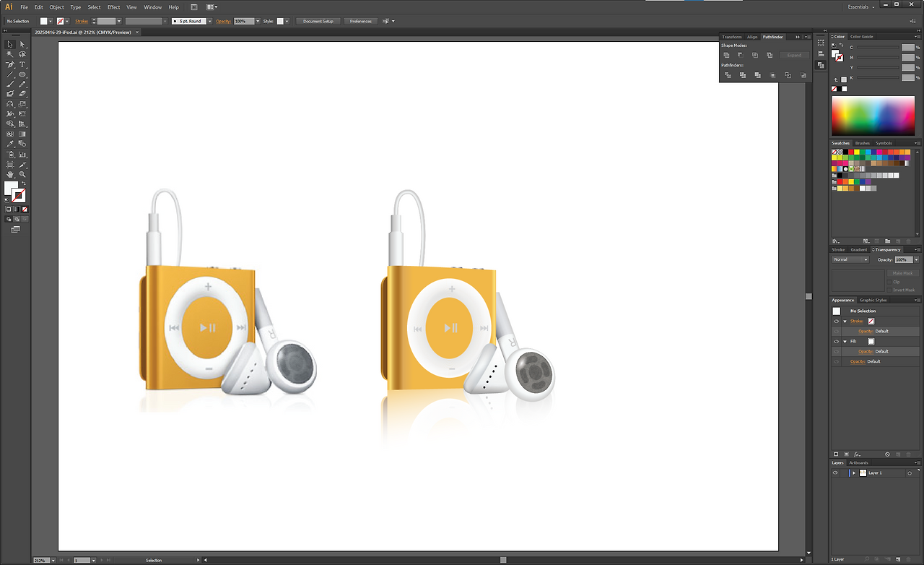This screenshot has width=924, height=565.
Task: Choose the Lasso tool
Action: click(22, 54)
